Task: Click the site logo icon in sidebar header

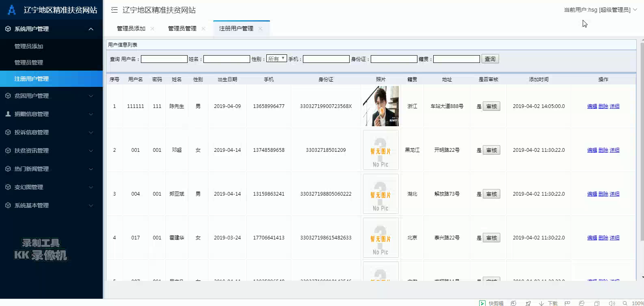Action: coord(12,10)
